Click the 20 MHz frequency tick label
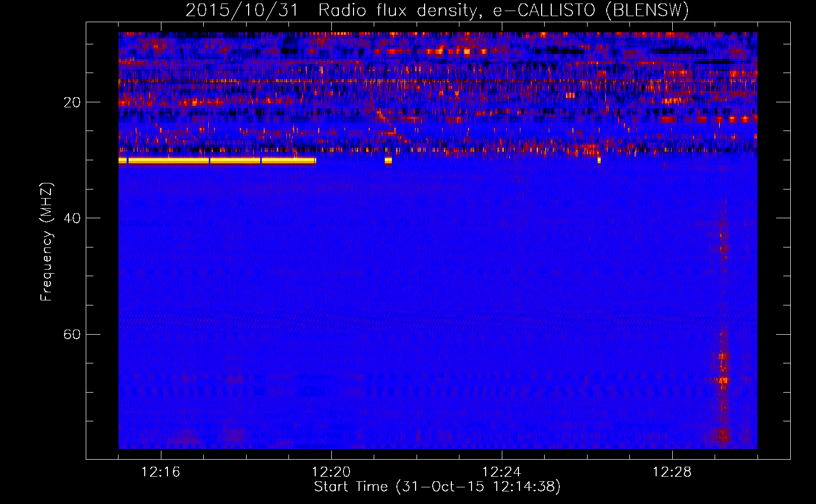 click(x=72, y=102)
